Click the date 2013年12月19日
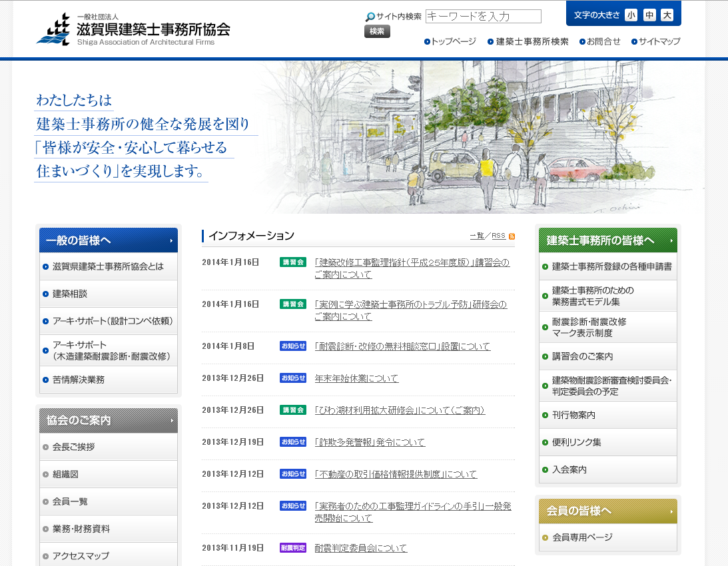This screenshot has width=728, height=566. (x=232, y=442)
